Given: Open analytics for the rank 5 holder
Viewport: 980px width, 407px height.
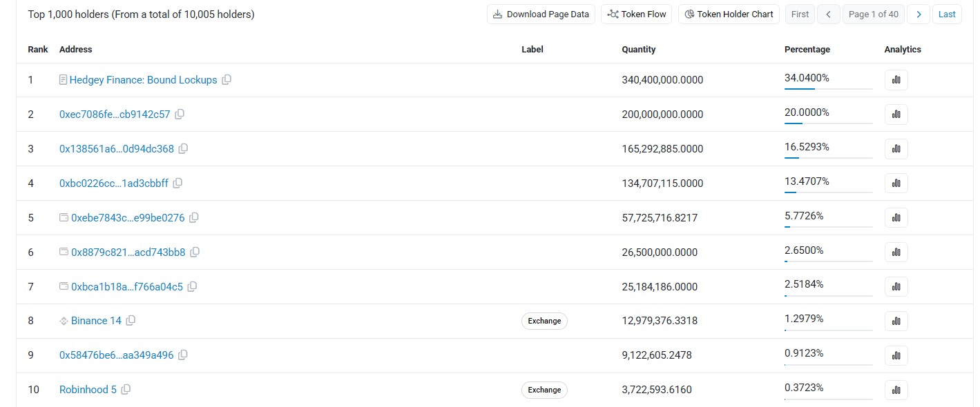Looking at the screenshot, I should 896,218.
